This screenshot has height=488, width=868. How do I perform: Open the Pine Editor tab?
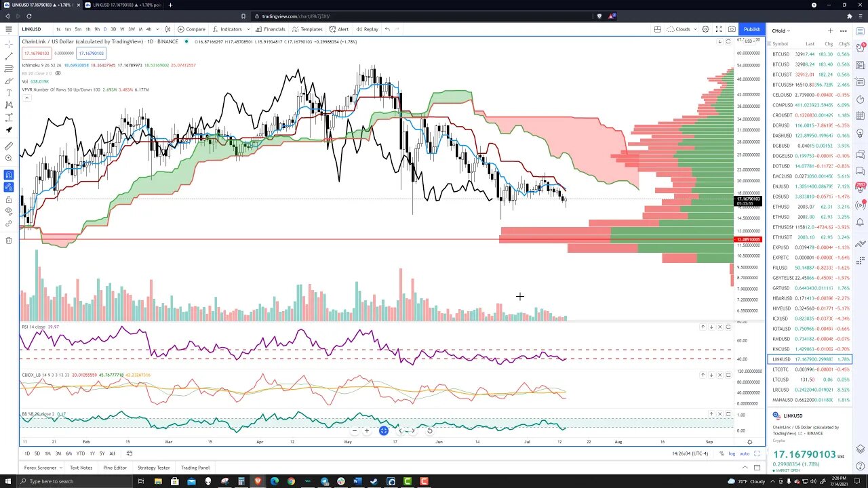pos(115,468)
